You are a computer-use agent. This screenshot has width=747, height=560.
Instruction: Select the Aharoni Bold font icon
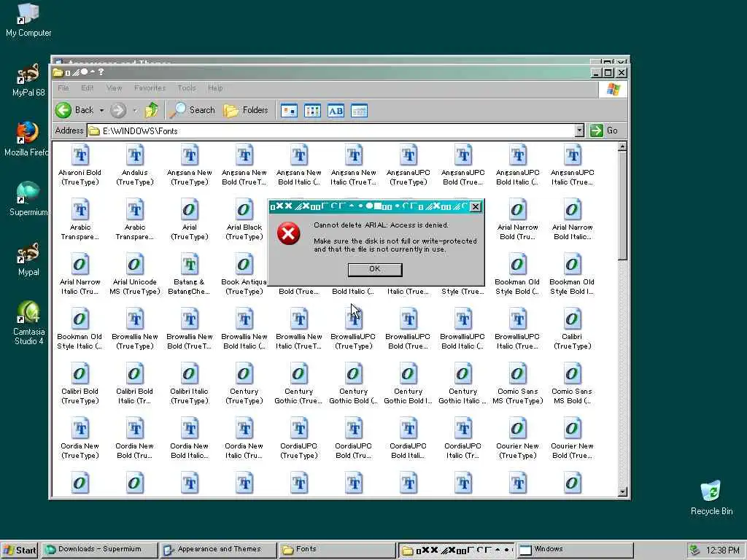click(x=80, y=165)
